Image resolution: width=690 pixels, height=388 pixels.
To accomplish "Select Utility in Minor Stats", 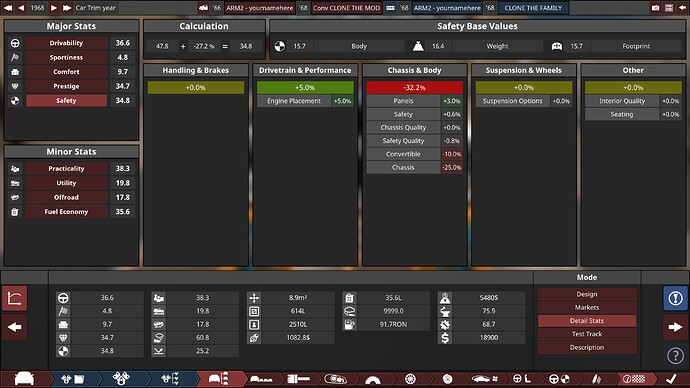I will [66, 183].
